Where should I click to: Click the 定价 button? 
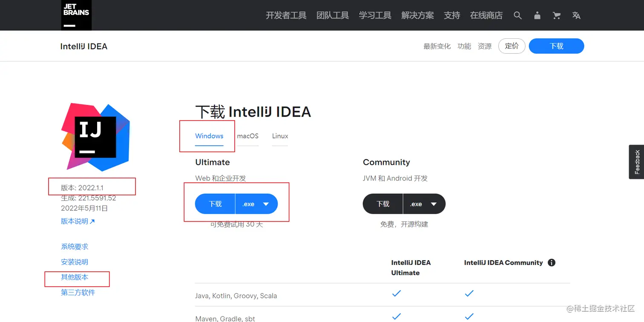click(x=512, y=46)
